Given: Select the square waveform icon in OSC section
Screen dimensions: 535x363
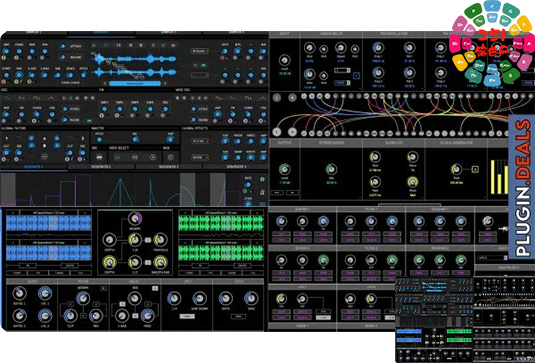Looking at the screenshot, I should (36, 98).
